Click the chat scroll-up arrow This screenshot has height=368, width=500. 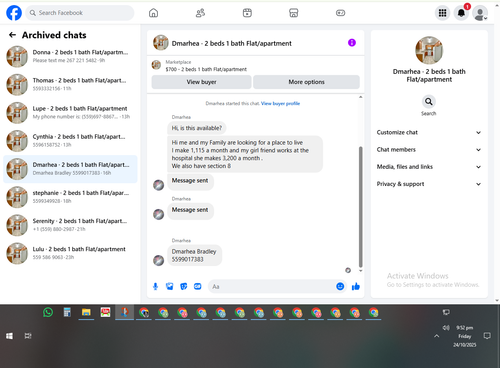coord(360,97)
